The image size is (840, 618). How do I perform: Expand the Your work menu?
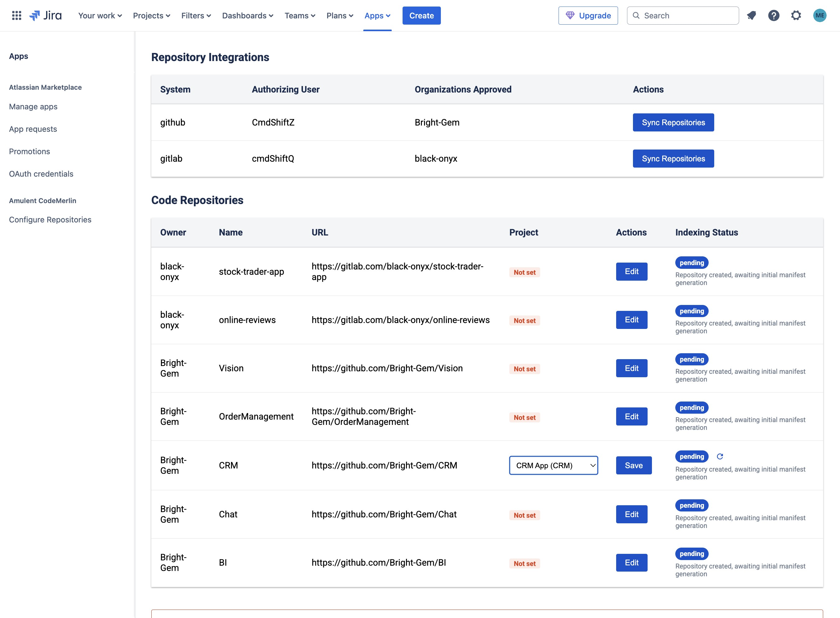(100, 15)
